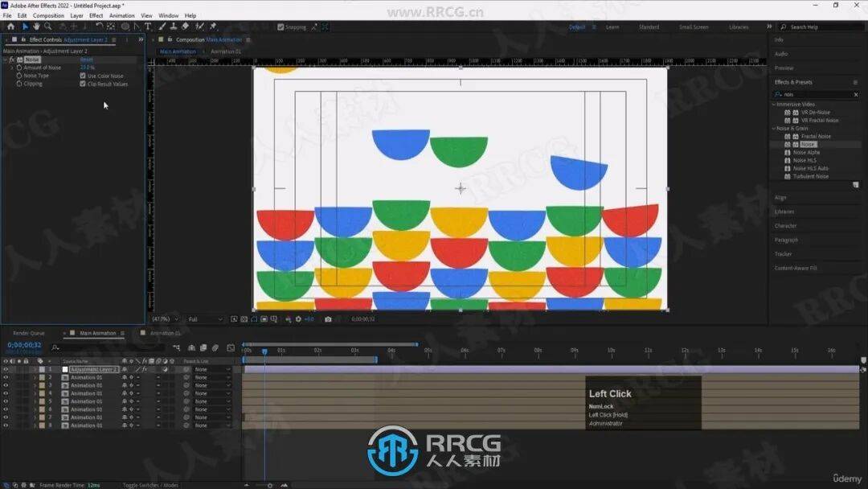Uncheck the Use Color Noise checkbox

[83, 76]
